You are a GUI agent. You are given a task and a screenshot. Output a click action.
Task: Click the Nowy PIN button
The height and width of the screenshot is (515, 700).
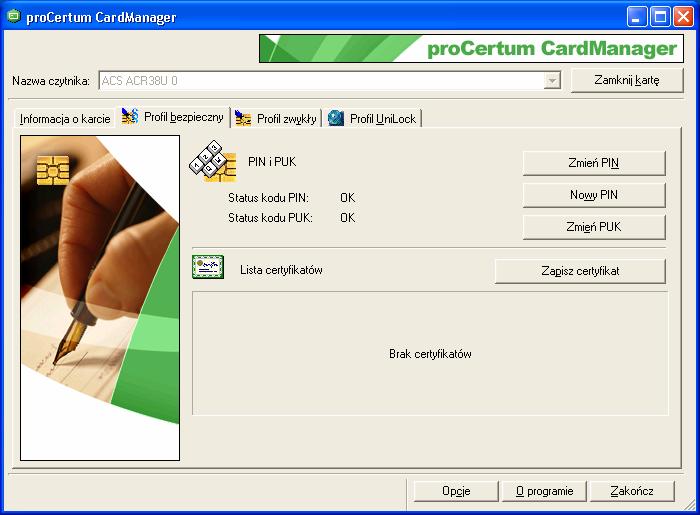594,195
